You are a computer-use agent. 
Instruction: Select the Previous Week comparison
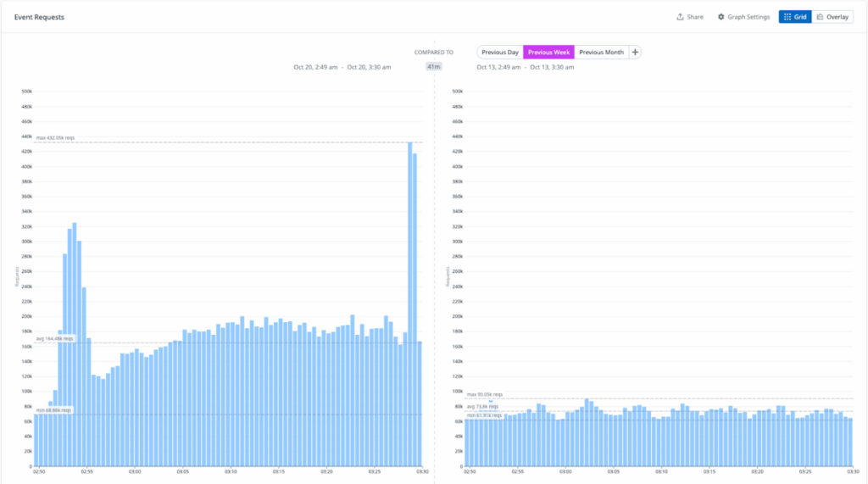pos(548,53)
